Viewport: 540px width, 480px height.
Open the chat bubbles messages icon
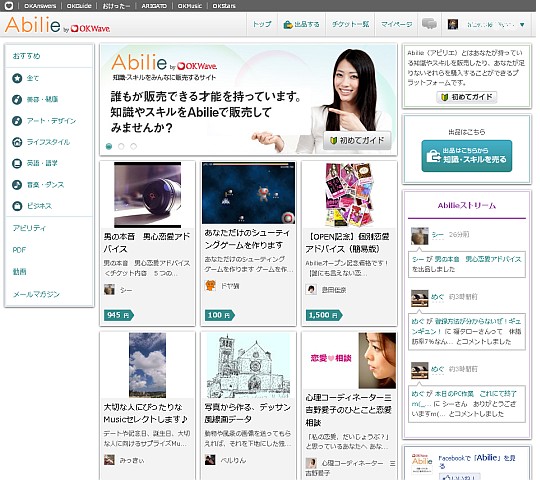tap(429, 24)
